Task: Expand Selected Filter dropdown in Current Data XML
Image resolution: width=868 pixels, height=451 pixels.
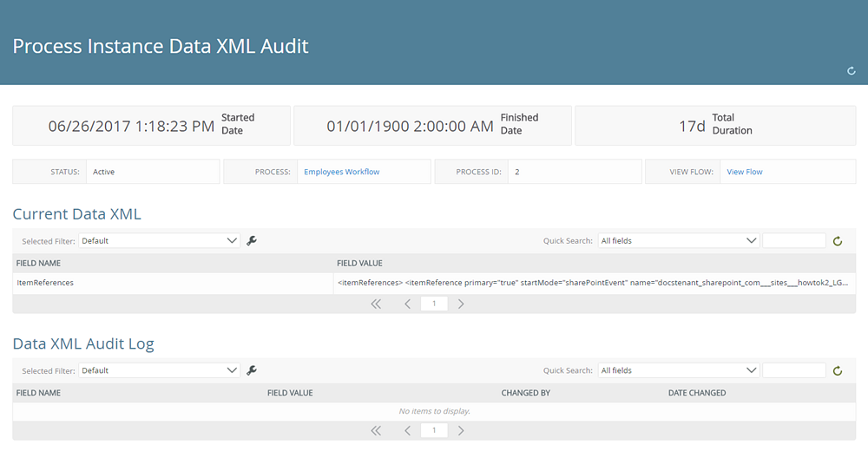Action: point(159,241)
